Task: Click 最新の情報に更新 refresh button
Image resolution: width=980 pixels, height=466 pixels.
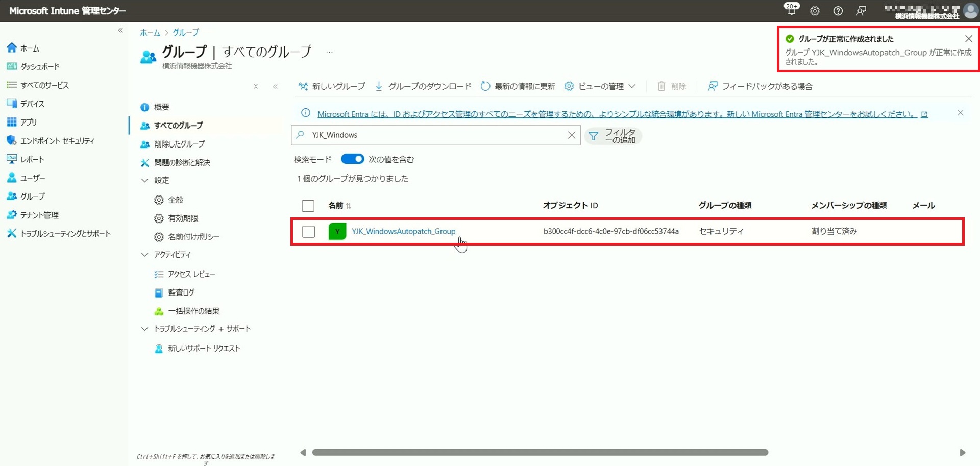Action: pos(518,86)
